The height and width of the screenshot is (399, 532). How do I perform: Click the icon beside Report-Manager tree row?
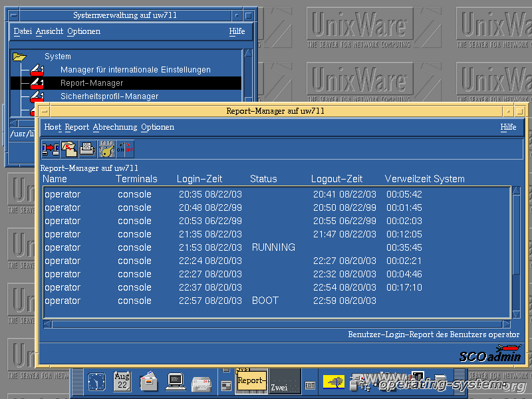[37, 83]
